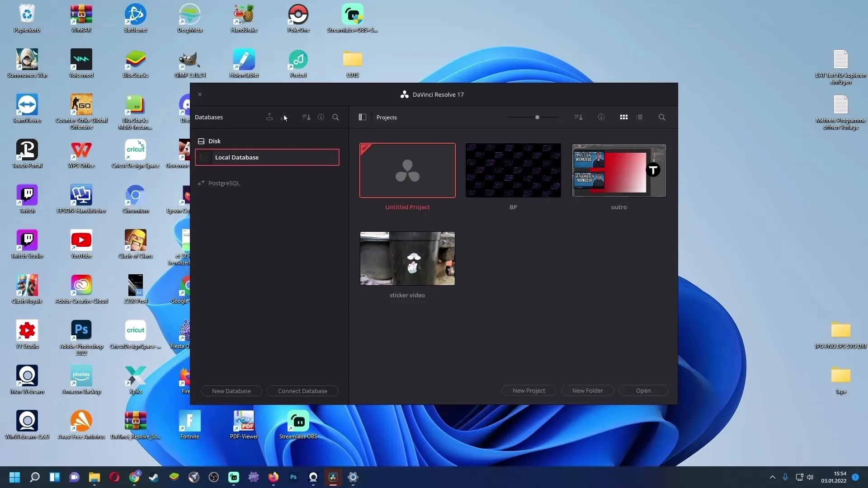Click the backup database icon in Databases header
This screenshot has height=488, width=868.
point(269,117)
